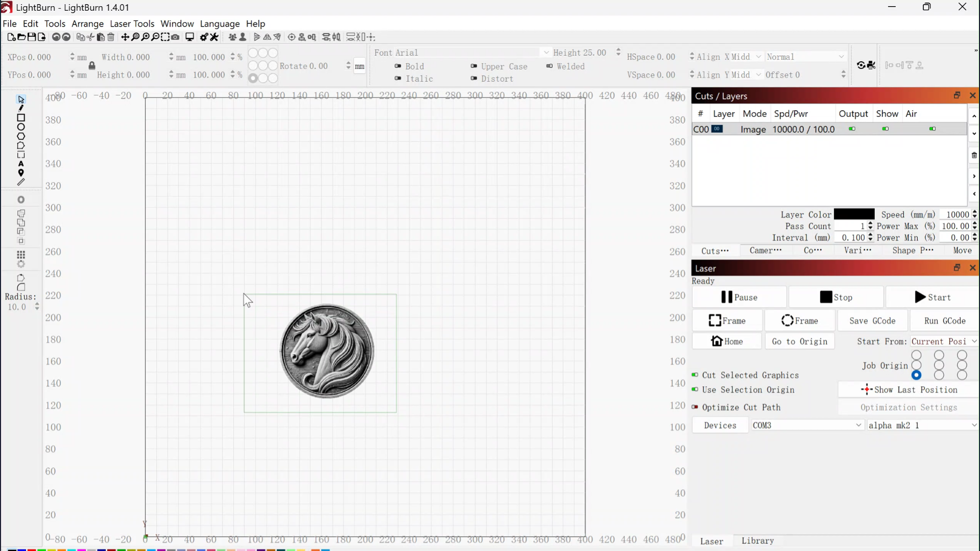
Task: Open the Start From dropdown
Action: [944, 341]
